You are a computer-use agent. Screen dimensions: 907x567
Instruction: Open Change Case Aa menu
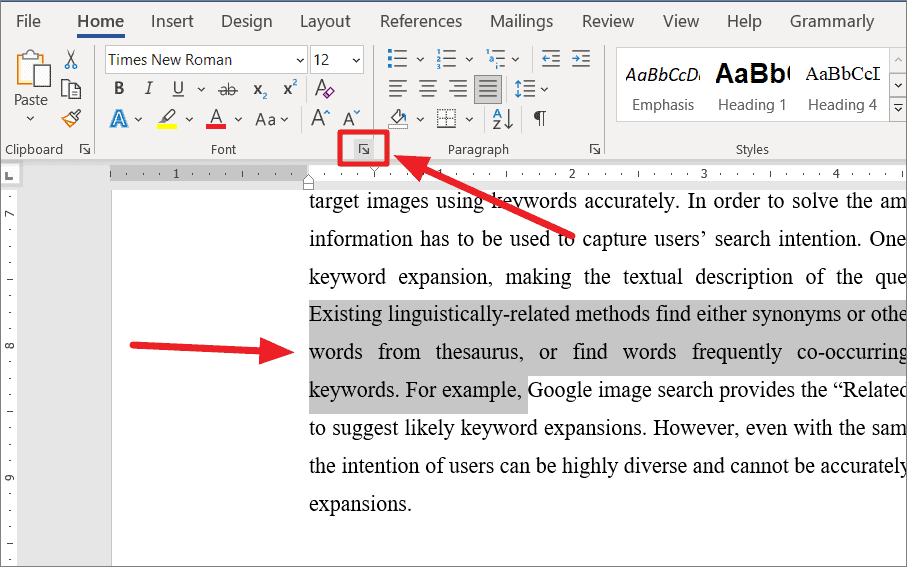coord(271,120)
